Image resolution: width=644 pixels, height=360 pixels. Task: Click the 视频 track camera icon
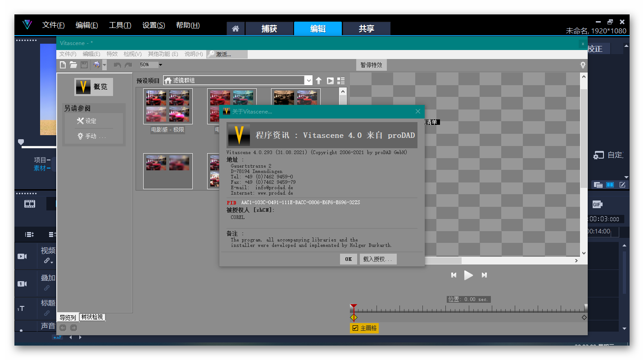22,256
